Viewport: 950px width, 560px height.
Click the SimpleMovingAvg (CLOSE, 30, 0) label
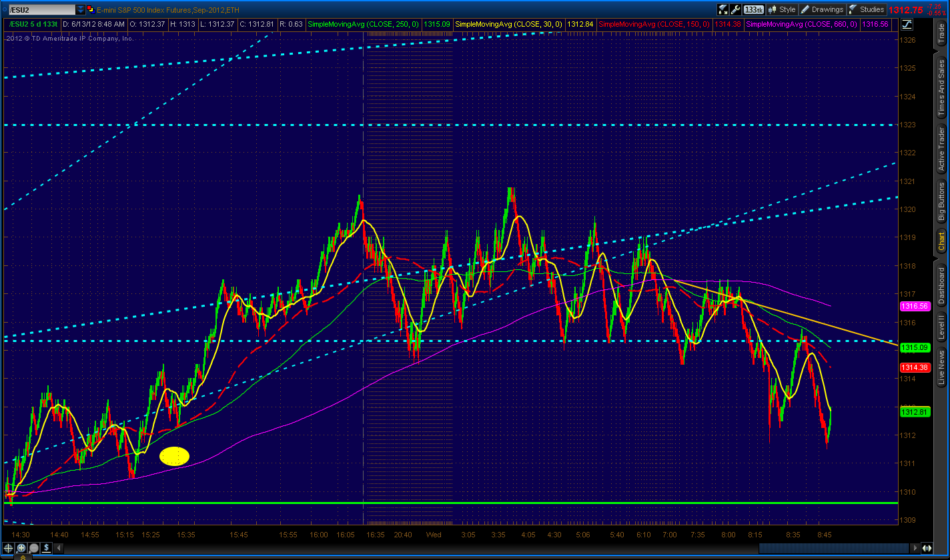pos(508,24)
